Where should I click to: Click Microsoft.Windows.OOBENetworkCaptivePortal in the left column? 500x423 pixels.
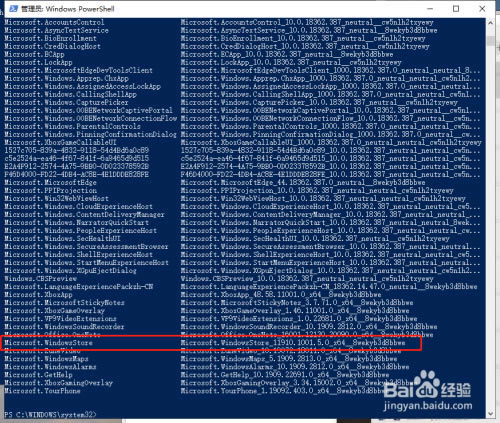(x=88, y=110)
